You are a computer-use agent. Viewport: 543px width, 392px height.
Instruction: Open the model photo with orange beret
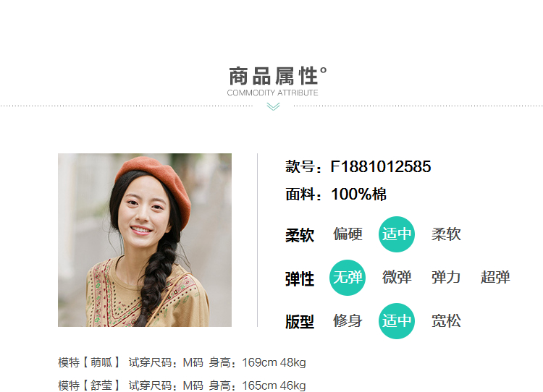pos(145,240)
